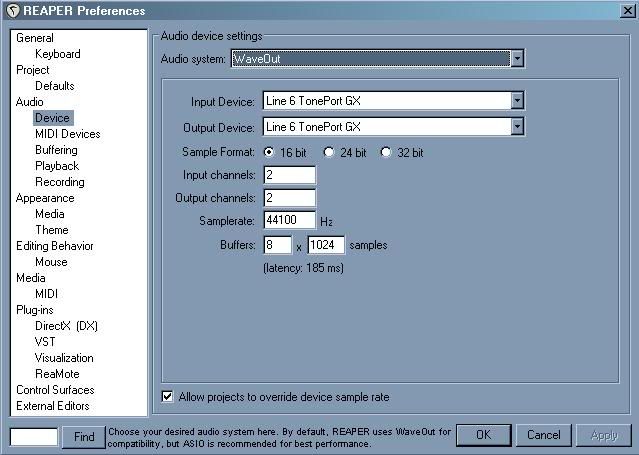
Task: Open Project preferences page
Action: tap(33, 70)
